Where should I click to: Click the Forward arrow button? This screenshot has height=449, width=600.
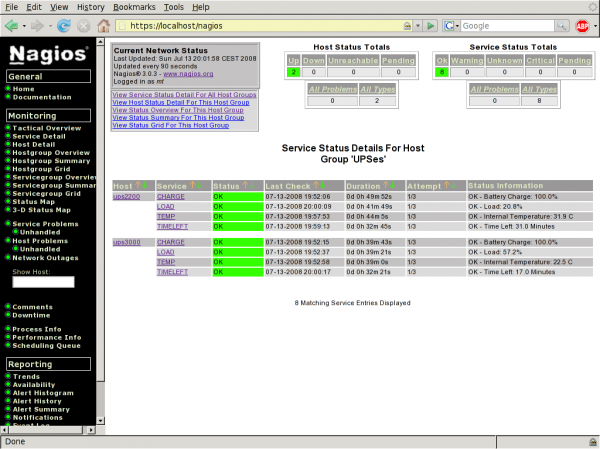(x=37, y=25)
